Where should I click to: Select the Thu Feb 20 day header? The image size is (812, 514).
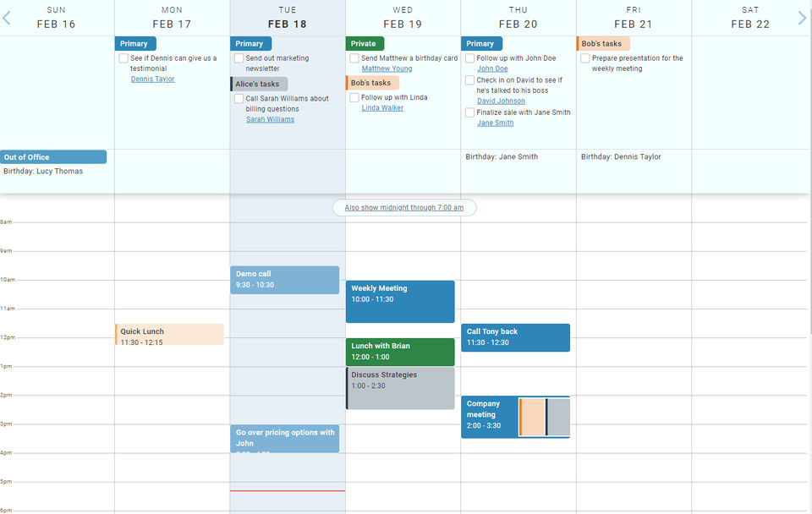[x=518, y=18]
